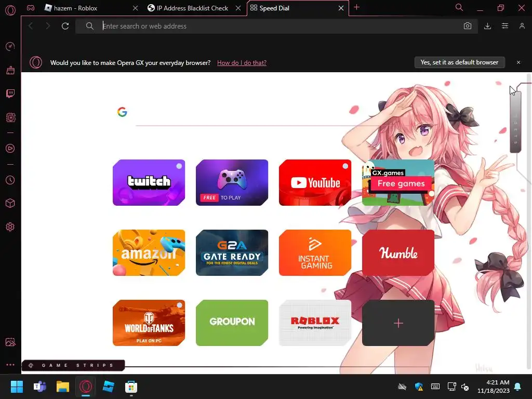Open the YouTube speed dial tile

(315, 182)
